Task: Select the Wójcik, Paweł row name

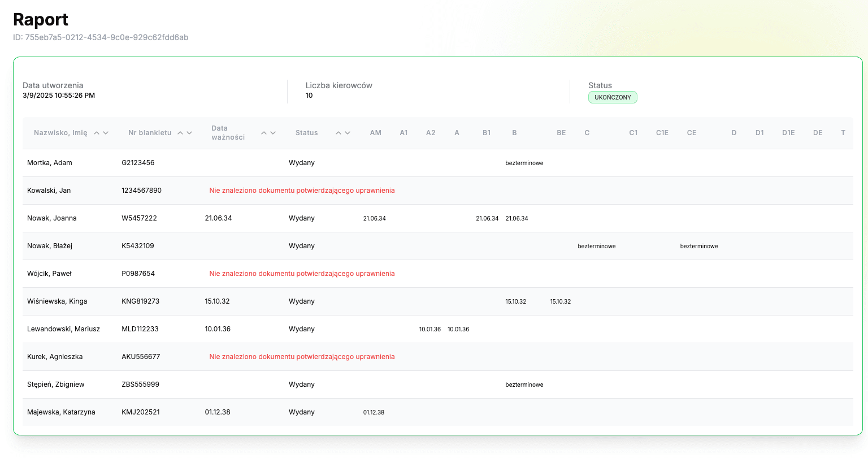Action: [50, 274]
